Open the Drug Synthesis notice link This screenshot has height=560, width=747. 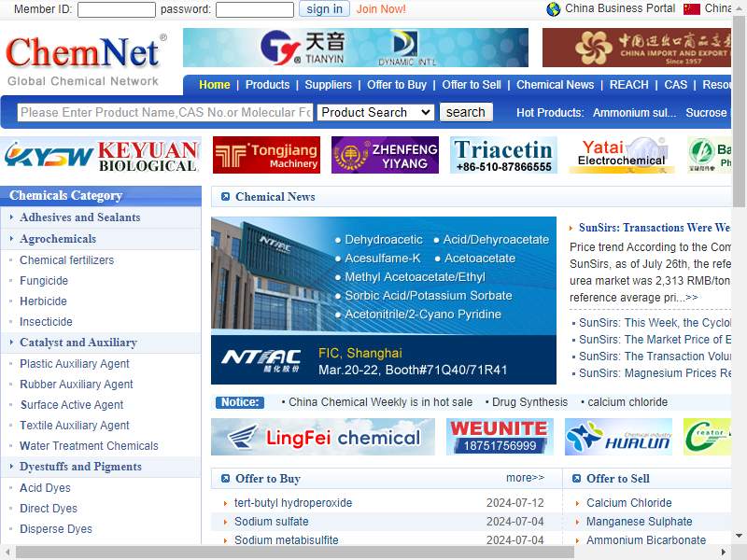(x=529, y=402)
